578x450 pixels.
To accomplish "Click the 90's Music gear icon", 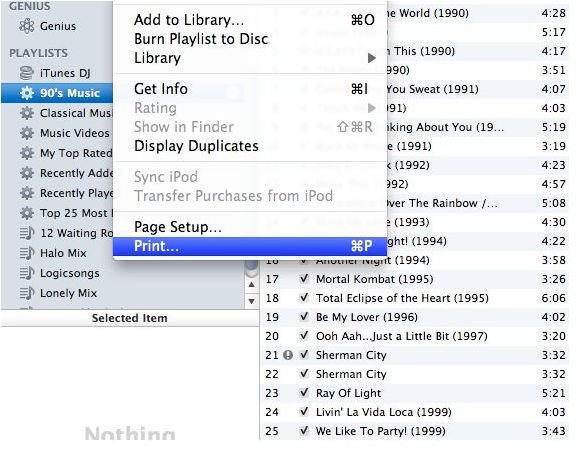I will click(x=27, y=93).
